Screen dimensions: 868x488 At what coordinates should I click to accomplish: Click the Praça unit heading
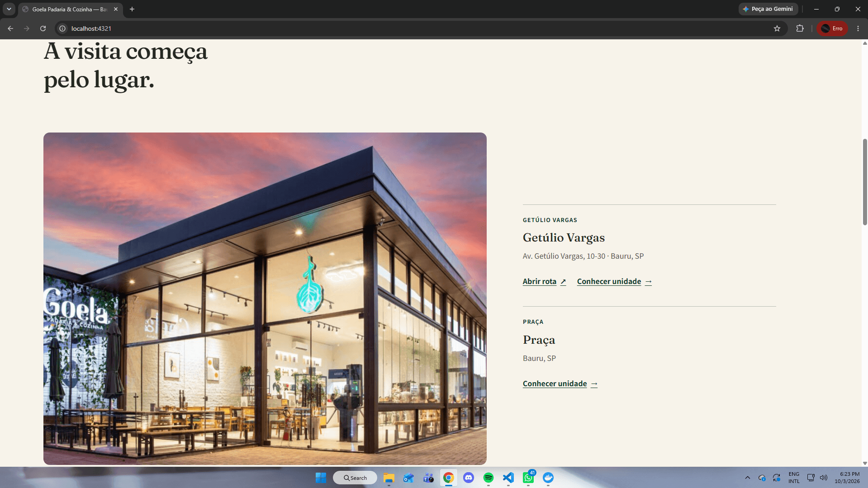tap(539, 340)
